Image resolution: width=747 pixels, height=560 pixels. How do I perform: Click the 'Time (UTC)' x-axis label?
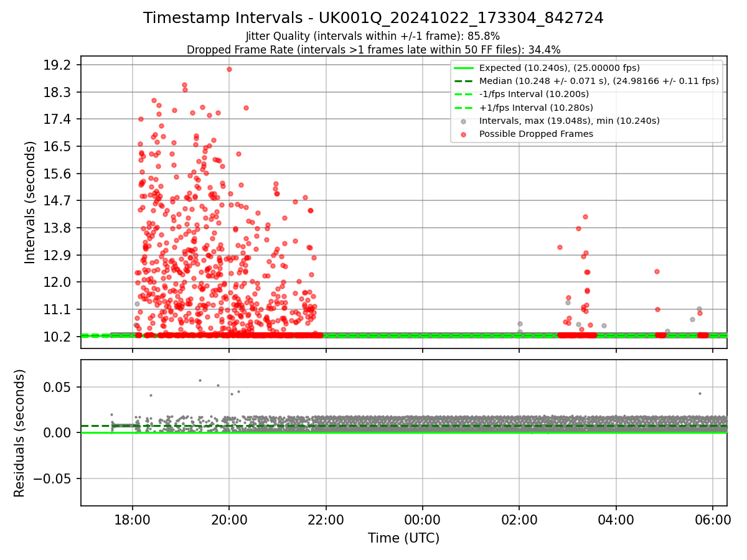[x=403, y=538]
